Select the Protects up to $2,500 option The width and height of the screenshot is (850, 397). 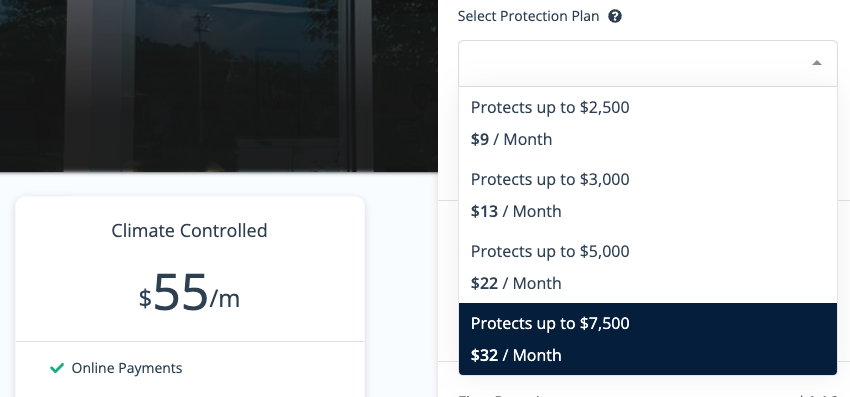[648, 123]
